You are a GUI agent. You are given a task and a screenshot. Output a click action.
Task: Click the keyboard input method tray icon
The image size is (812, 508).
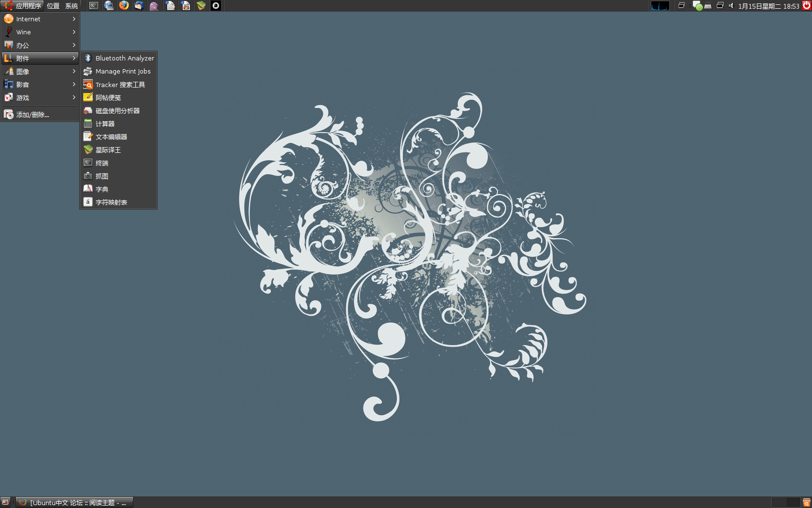point(708,6)
